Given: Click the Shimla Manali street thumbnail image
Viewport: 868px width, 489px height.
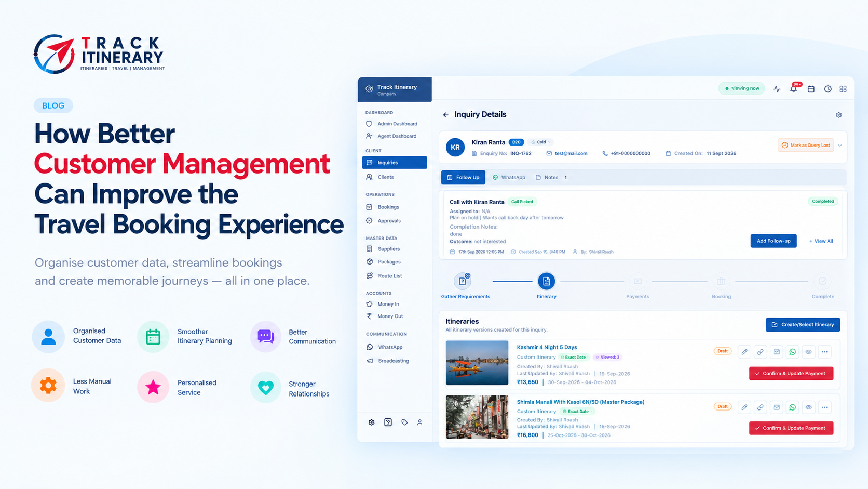Looking at the screenshot, I should [477, 417].
